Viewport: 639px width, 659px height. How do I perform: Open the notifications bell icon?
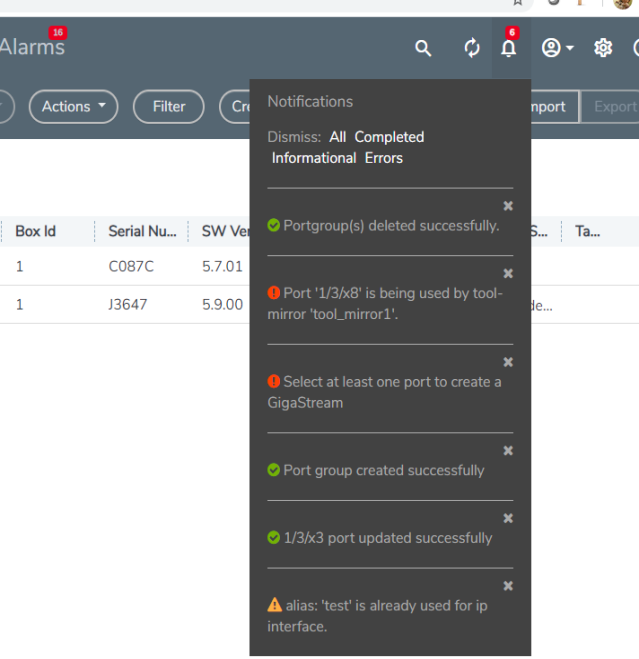pos(509,48)
